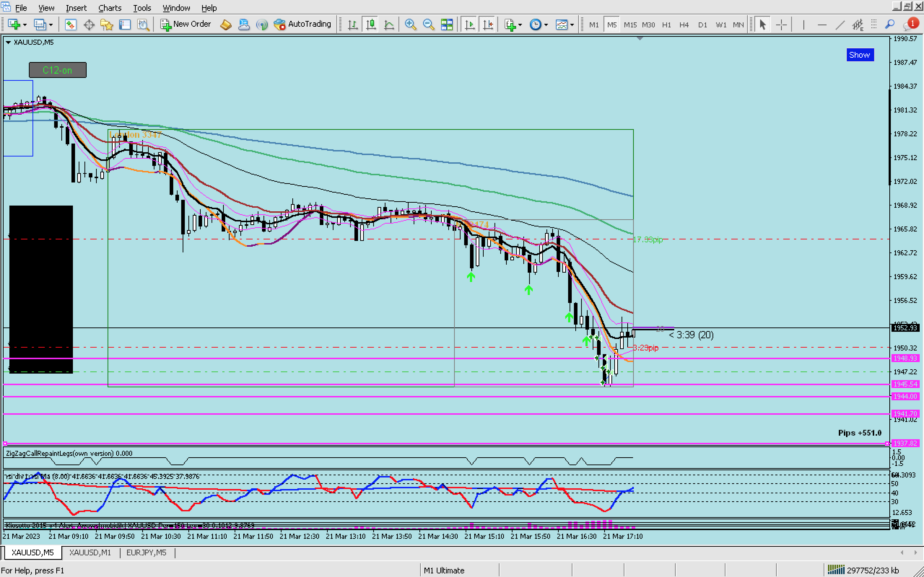
Task: Click the New Order button
Action: 186,25
